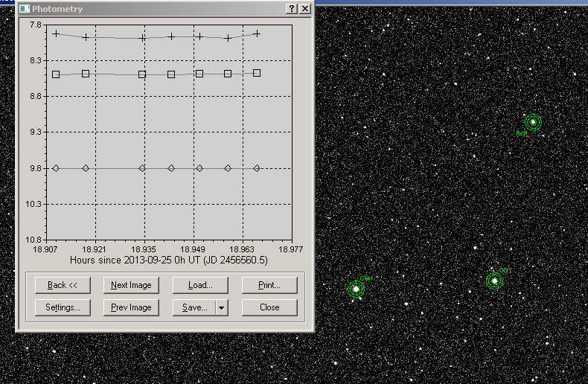Close the Photometry dialog with the X button
Screen dimensions: 588x384
coord(305,9)
